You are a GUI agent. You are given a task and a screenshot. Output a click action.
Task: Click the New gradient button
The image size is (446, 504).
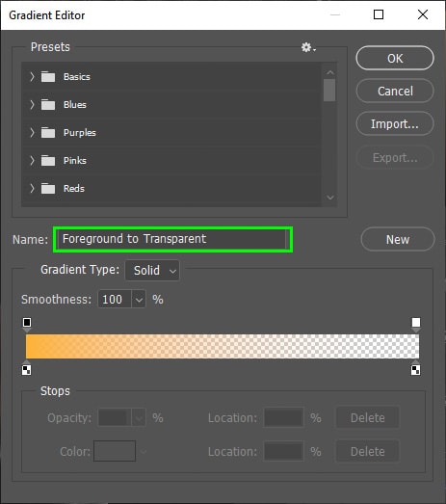(398, 239)
